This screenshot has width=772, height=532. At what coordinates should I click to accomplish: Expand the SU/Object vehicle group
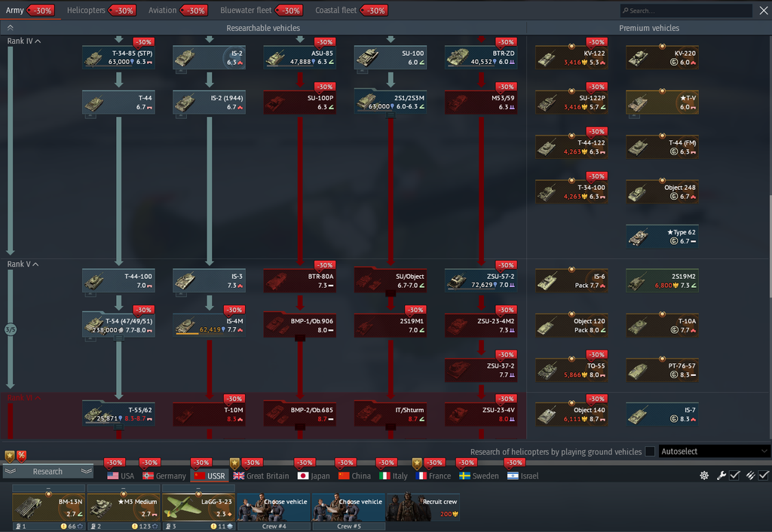391,280
